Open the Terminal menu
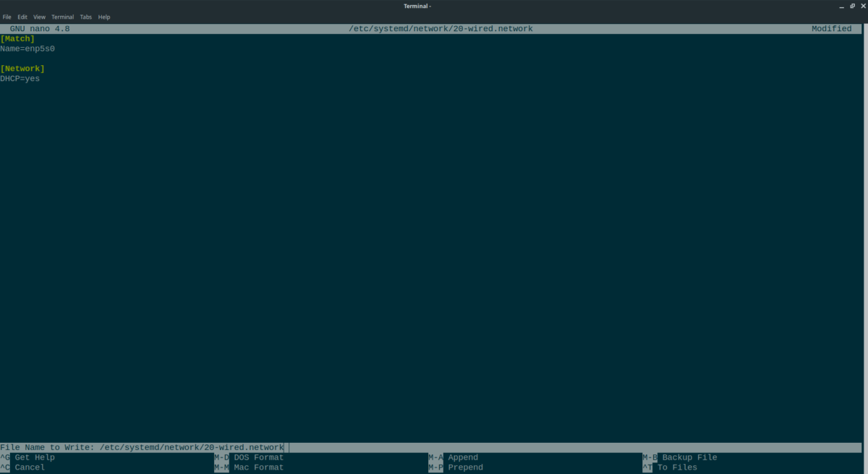The image size is (868, 474). tap(62, 17)
